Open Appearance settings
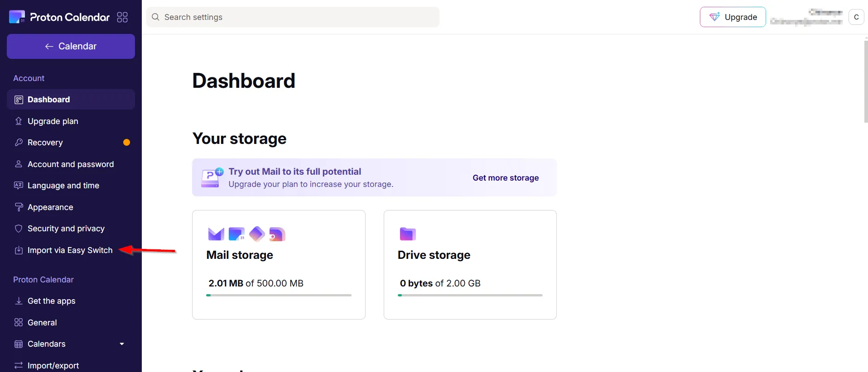Viewport: 868px width, 372px height. point(71,207)
